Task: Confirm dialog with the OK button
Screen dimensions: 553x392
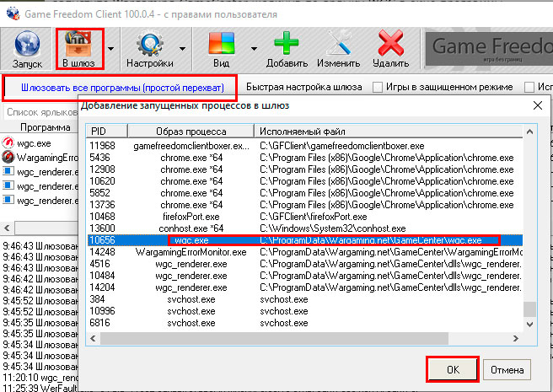Action: 452,369
